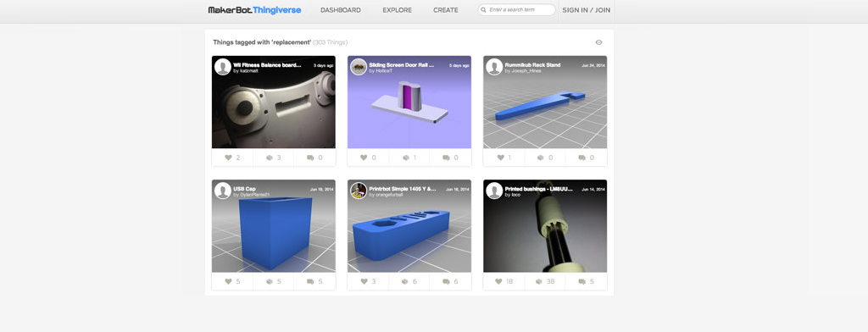Click 'Jun 14, 2014' date on Printed bushings card
Viewport: 868px width, 332px height.
point(593,189)
